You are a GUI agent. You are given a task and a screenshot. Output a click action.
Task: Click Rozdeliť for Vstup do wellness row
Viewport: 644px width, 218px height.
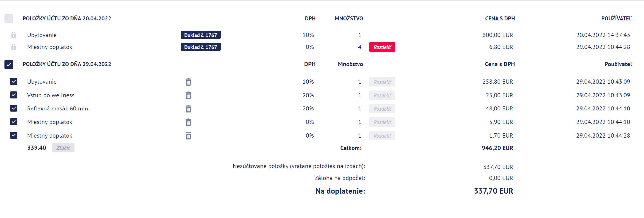pos(382,95)
